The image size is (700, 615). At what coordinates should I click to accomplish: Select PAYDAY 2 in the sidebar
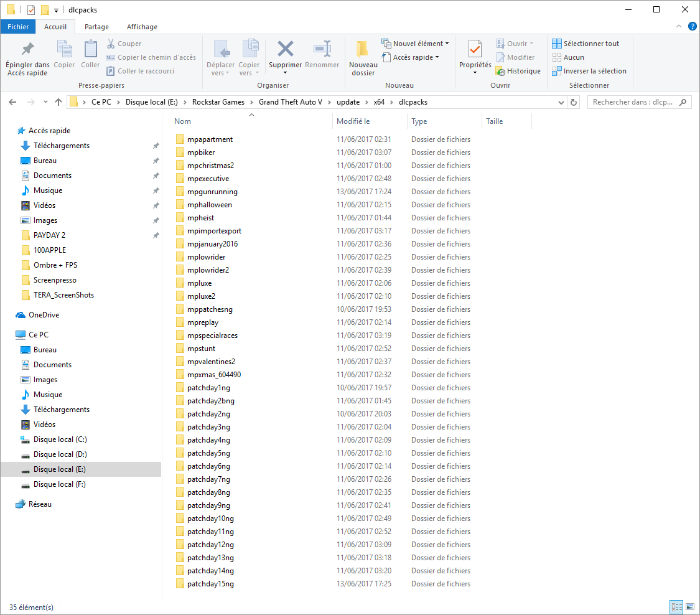pos(50,235)
